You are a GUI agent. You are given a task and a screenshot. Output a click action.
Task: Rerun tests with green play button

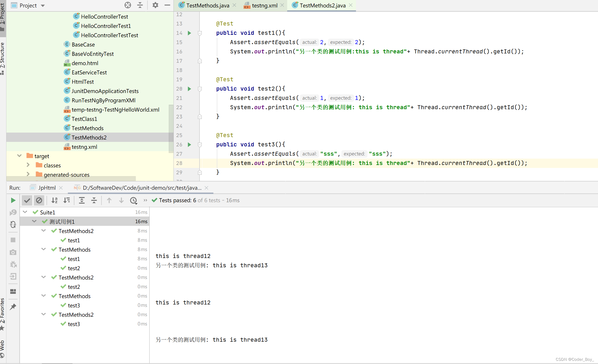pos(13,200)
